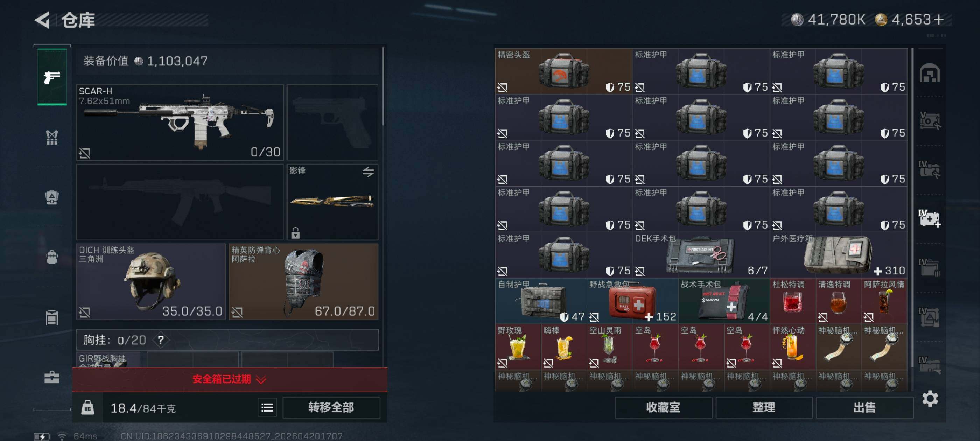980x441 pixels.
Task: Go back using the arrow beside 仓库
Action: [x=43, y=20]
